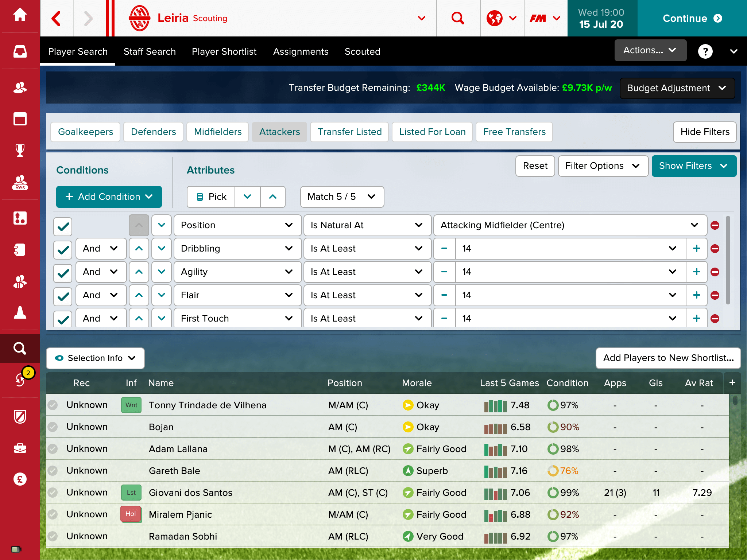Image resolution: width=747 pixels, height=560 pixels.
Task: Open the Selection Info dropdown
Action: (x=95, y=358)
